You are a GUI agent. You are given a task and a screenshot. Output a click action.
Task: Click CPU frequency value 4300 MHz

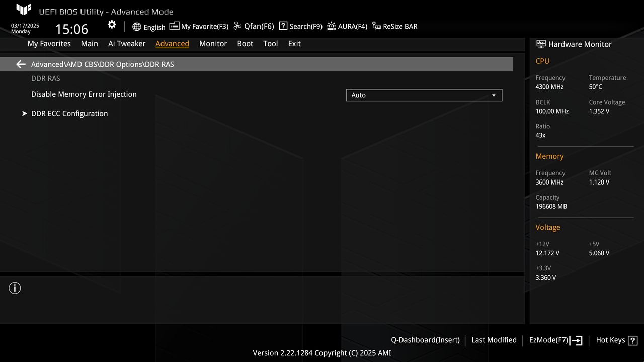point(549,87)
